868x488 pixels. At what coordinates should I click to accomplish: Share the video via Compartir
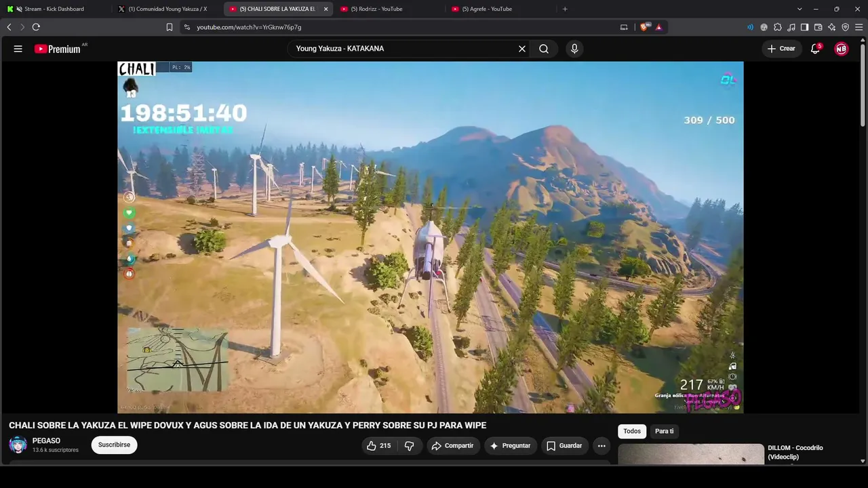453,445
